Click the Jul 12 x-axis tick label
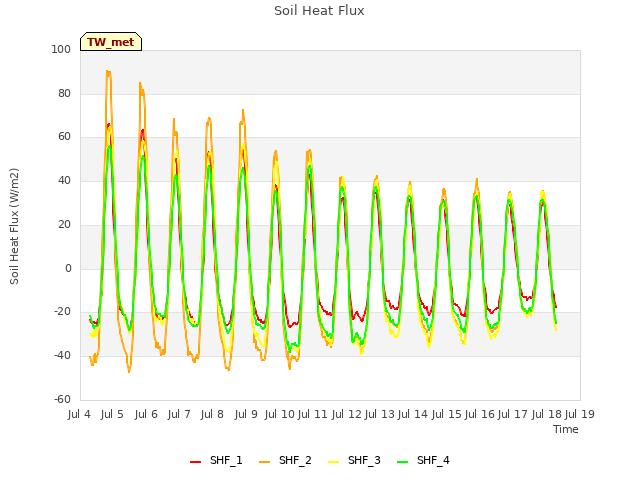This screenshot has height=480, width=640. click(x=347, y=414)
